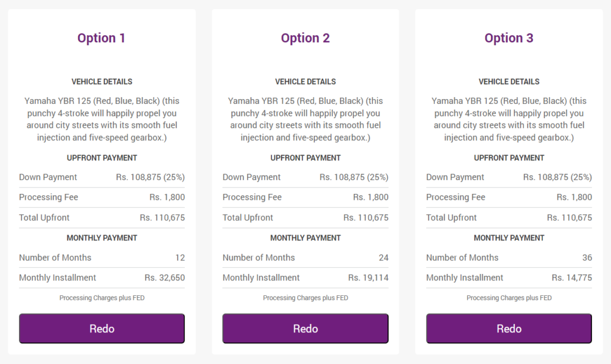611x364 pixels.
Task: Click the 36 months value in Option 3
Action: [x=587, y=258]
